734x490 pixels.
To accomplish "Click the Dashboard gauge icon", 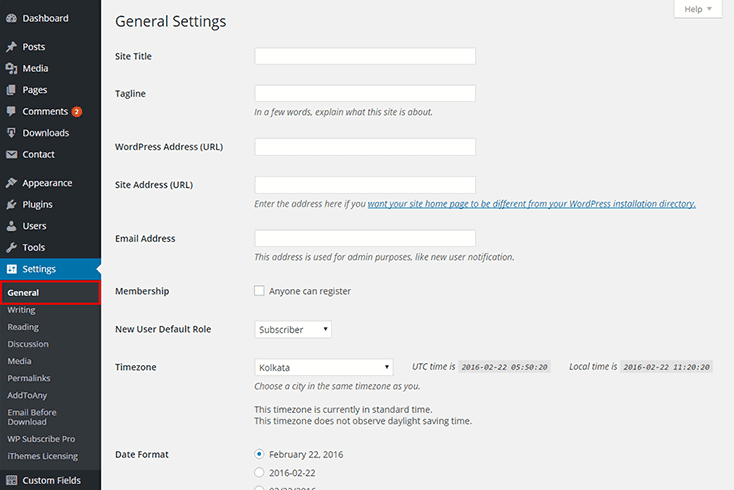I will click(x=12, y=18).
